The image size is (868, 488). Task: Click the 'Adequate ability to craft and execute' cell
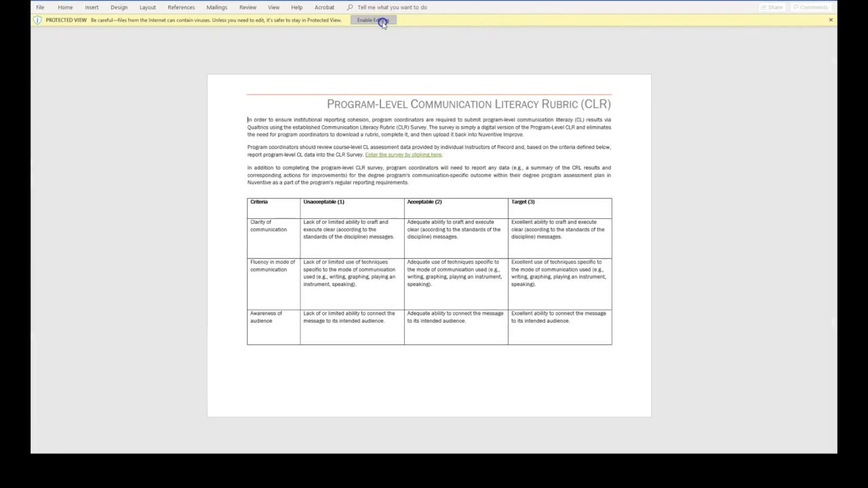point(456,238)
